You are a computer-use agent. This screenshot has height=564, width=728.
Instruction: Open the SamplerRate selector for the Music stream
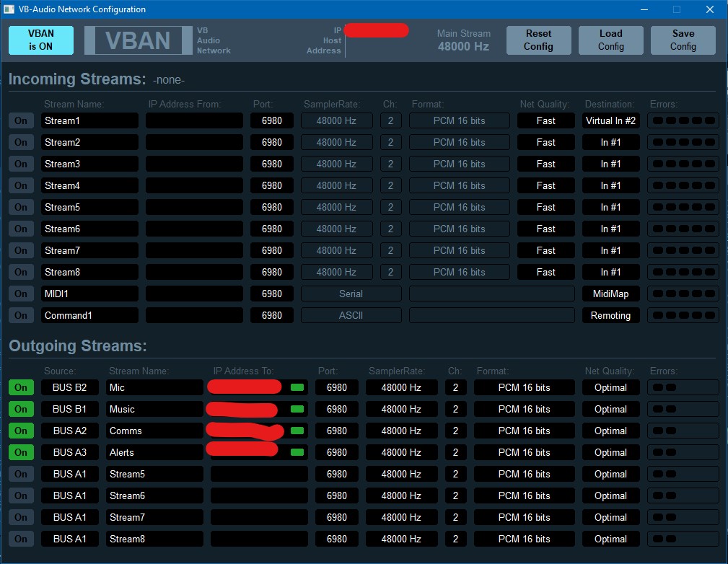tap(401, 409)
